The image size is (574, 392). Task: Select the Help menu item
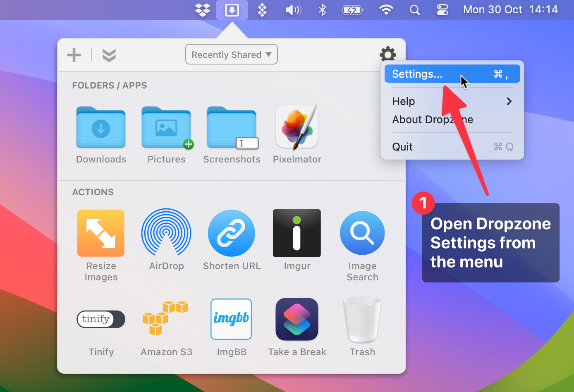(x=452, y=101)
